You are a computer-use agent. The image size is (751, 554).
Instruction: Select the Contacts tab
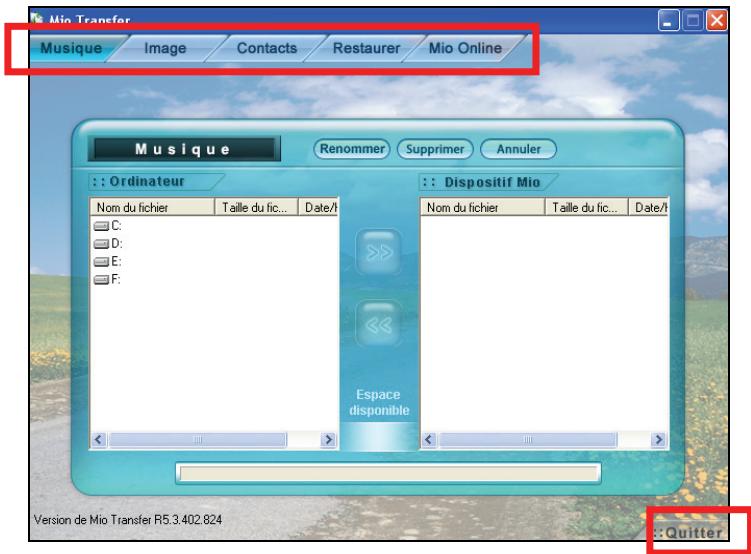click(267, 48)
